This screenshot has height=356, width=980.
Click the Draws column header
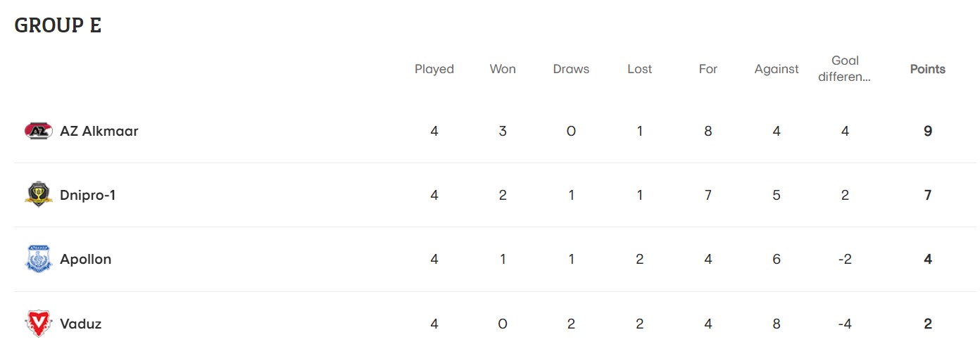(x=571, y=69)
